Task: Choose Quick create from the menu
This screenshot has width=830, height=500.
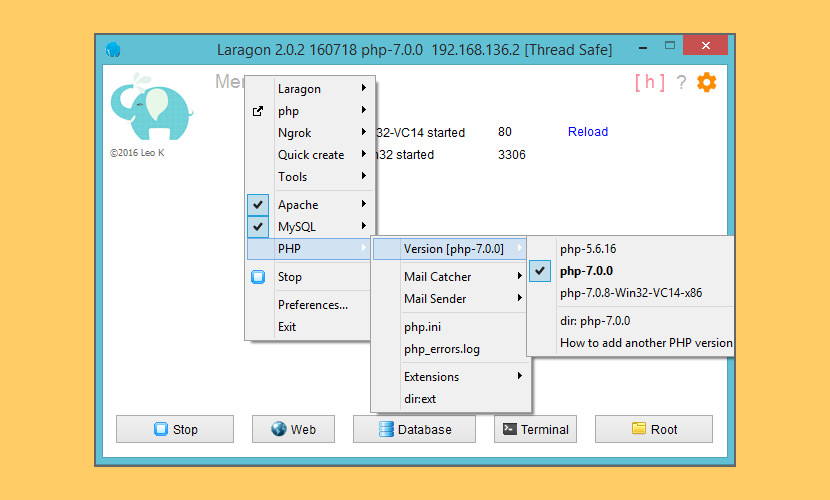Action: click(310, 155)
